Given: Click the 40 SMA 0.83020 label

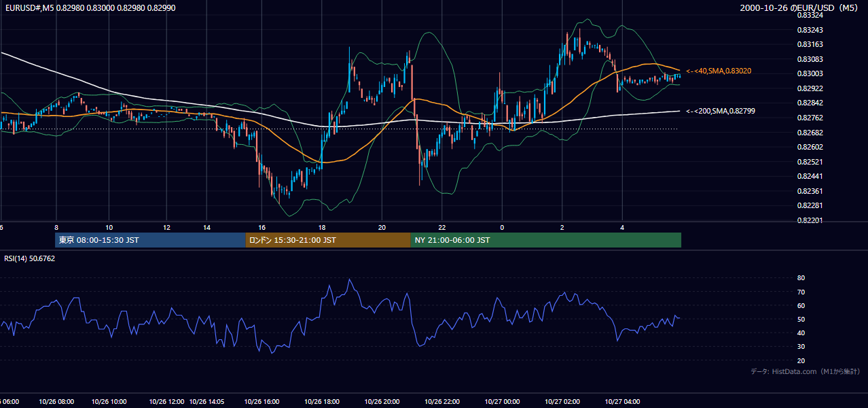Looking at the screenshot, I should 719,71.
